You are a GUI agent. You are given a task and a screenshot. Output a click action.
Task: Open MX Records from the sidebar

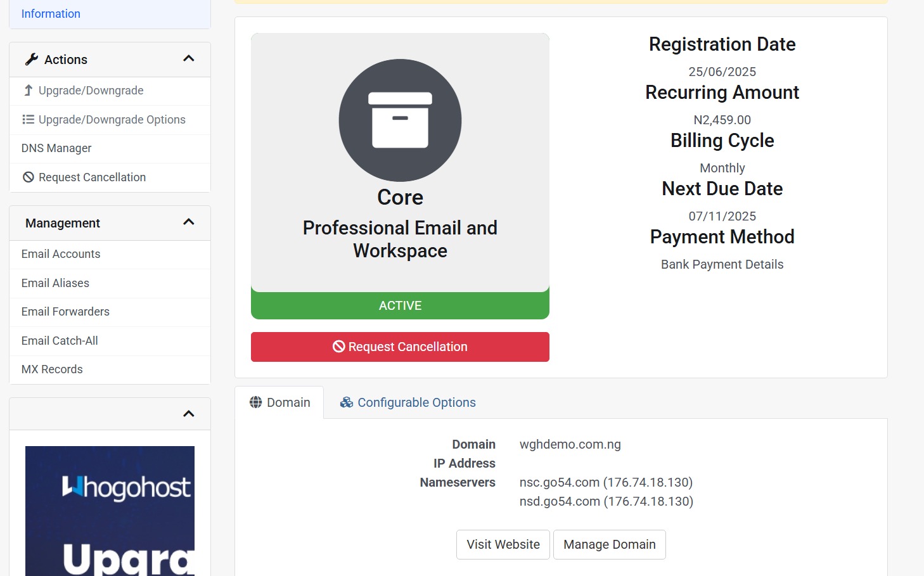52,369
